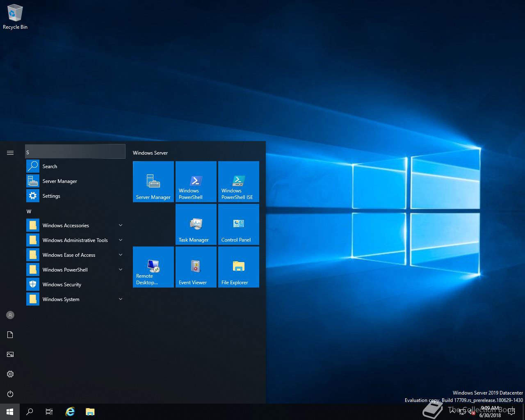Click Show Desktop at the taskbar edge

point(524,412)
